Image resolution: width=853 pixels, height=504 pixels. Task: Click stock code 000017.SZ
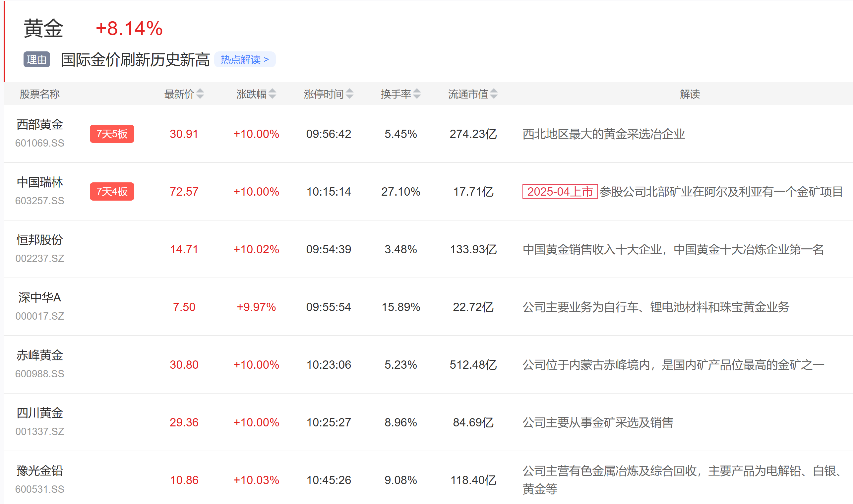pyautogui.click(x=40, y=317)
